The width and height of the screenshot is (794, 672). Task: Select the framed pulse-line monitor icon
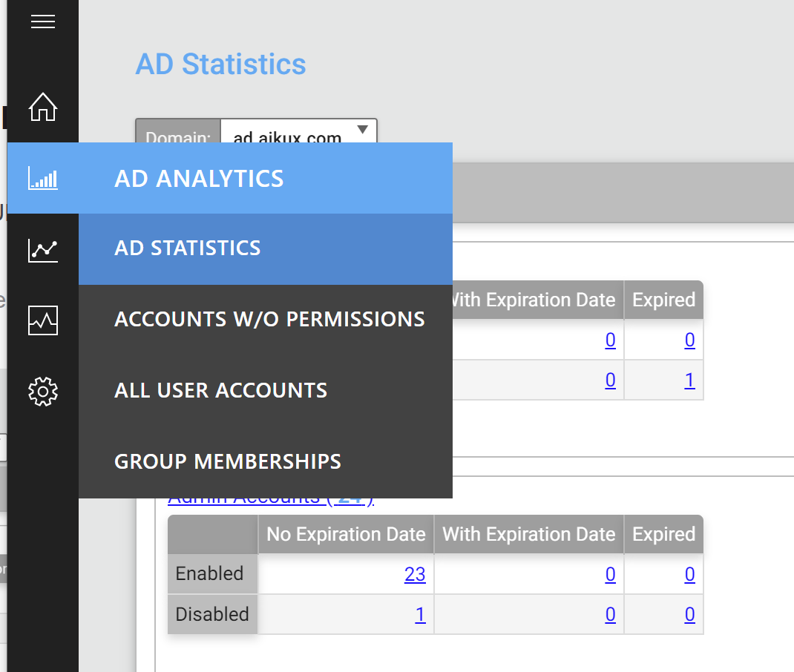point(43,320)
